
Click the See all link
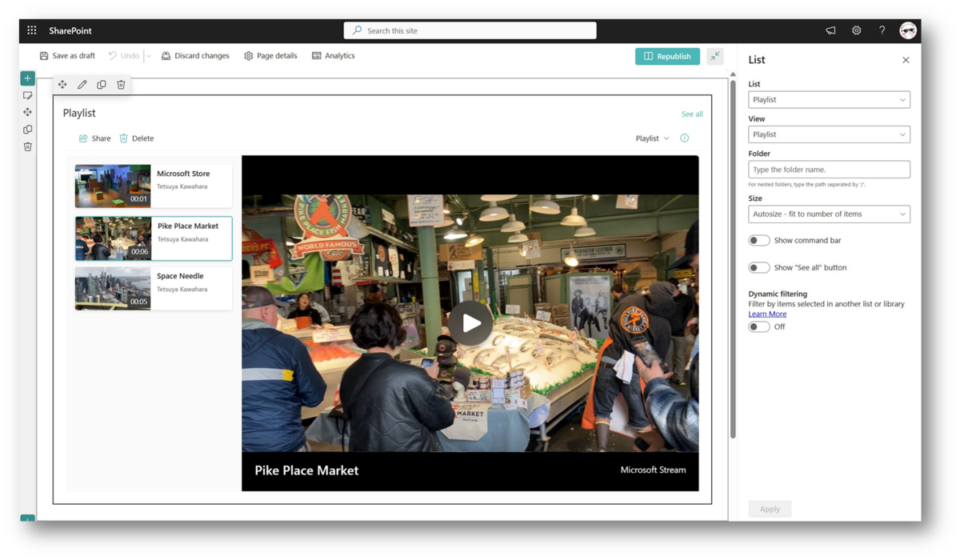pyautogui.click(x=692, y=114)
